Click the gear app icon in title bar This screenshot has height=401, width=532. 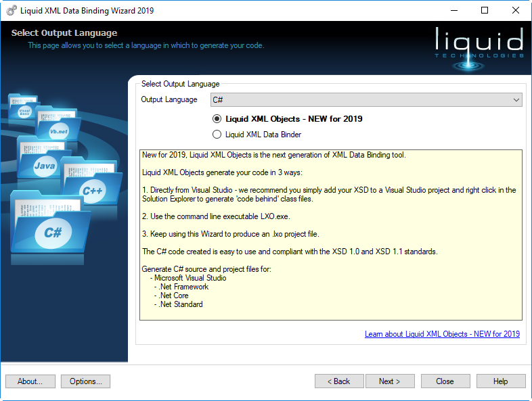pos(12,11)
